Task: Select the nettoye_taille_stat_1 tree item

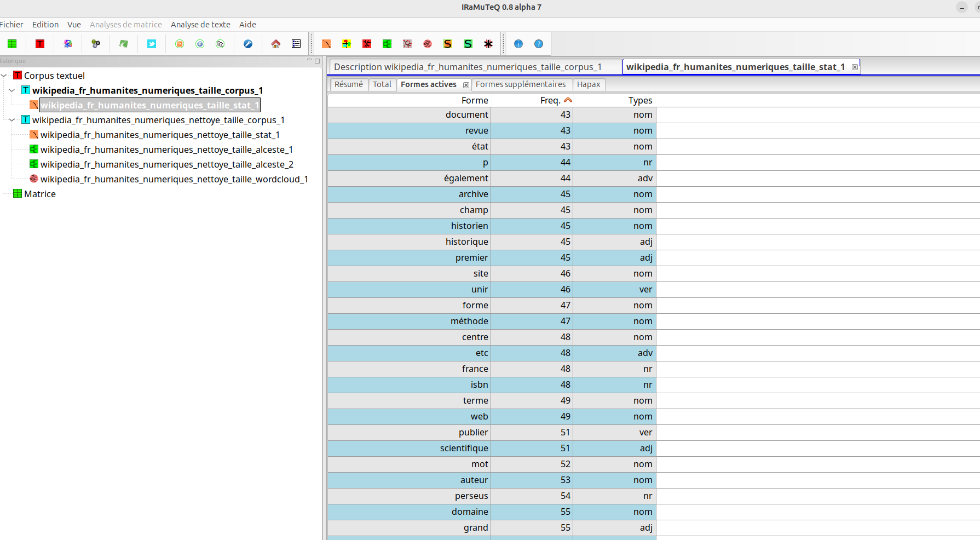Action: point(160,135)
